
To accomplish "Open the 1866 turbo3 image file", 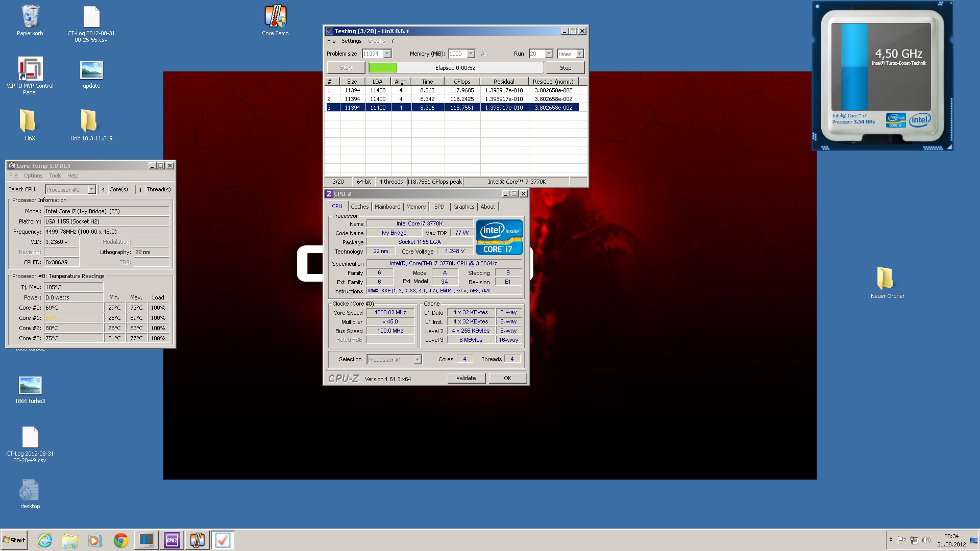I will pyautogui.click(x=30, y=386).
